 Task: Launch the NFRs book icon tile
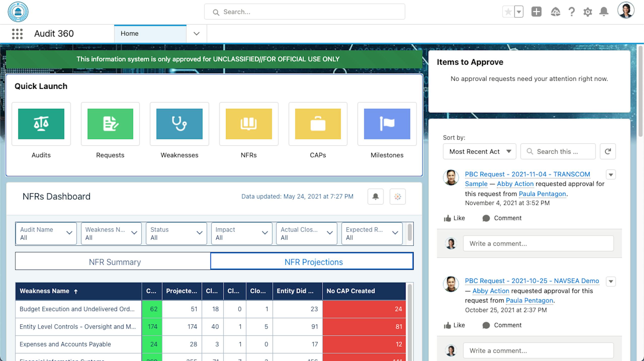pyautogui.click(x=248, y=124)
